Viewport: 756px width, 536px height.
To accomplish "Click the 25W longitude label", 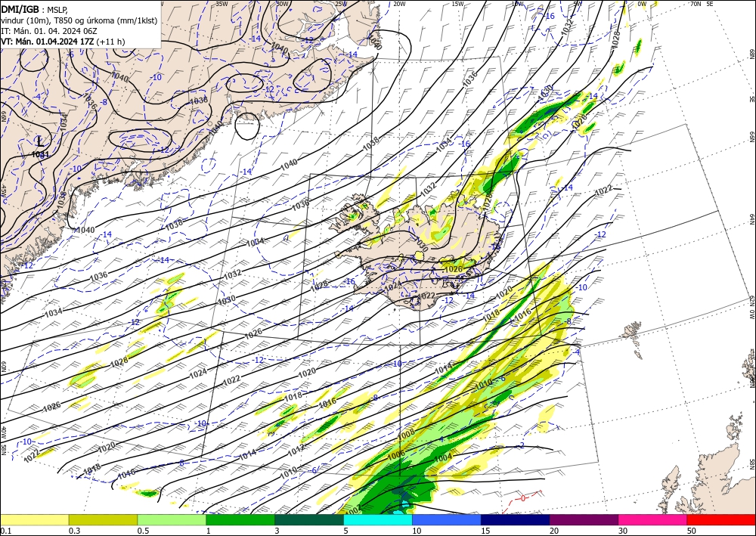I will pyautogui.click(x=341, y=4).
